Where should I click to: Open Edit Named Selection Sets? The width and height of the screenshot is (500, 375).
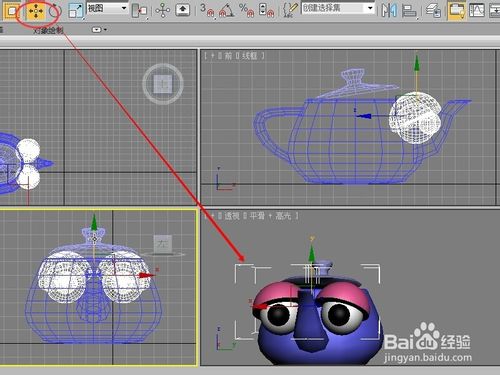pyautogui.click(x=290, y=10)
